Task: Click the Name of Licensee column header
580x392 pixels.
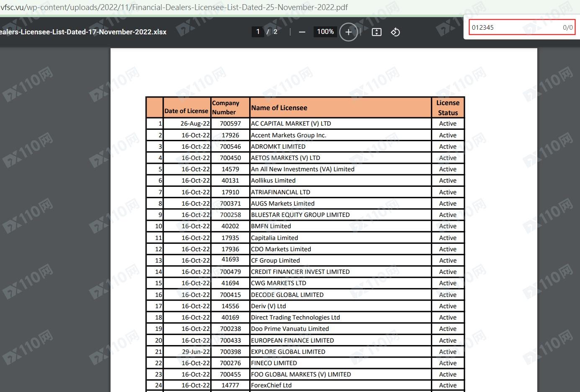Action: point(279,108)
